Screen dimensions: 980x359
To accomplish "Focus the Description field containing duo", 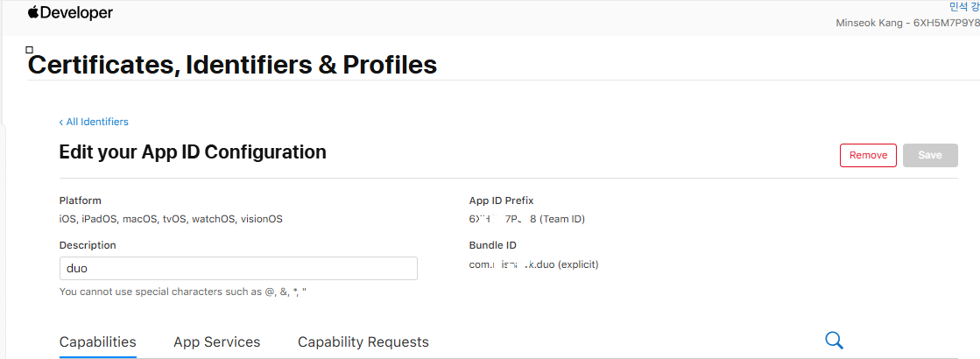I will 237,268.
